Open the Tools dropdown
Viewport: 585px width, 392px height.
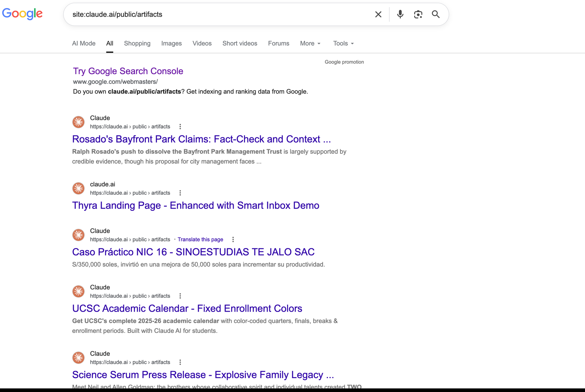[343, 43]
